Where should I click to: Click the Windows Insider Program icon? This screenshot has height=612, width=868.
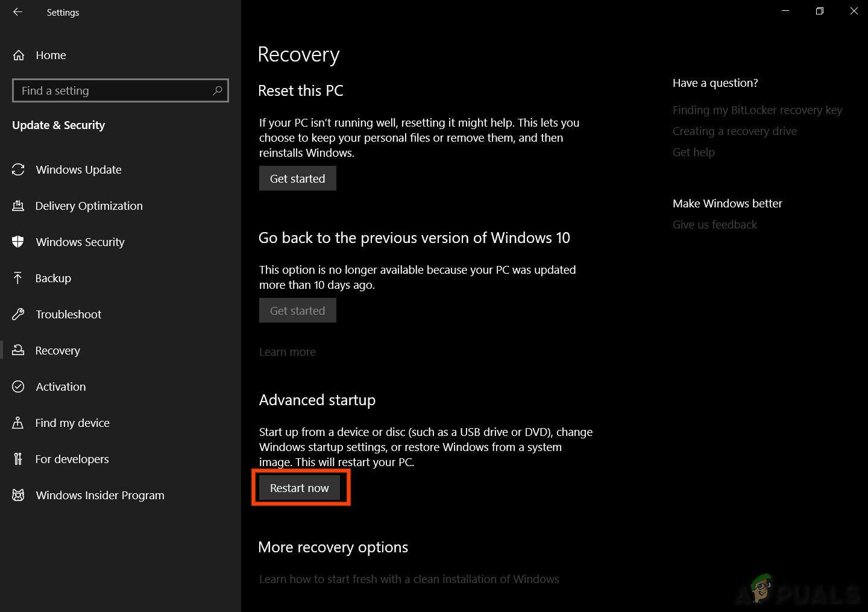tap(18, 495)
